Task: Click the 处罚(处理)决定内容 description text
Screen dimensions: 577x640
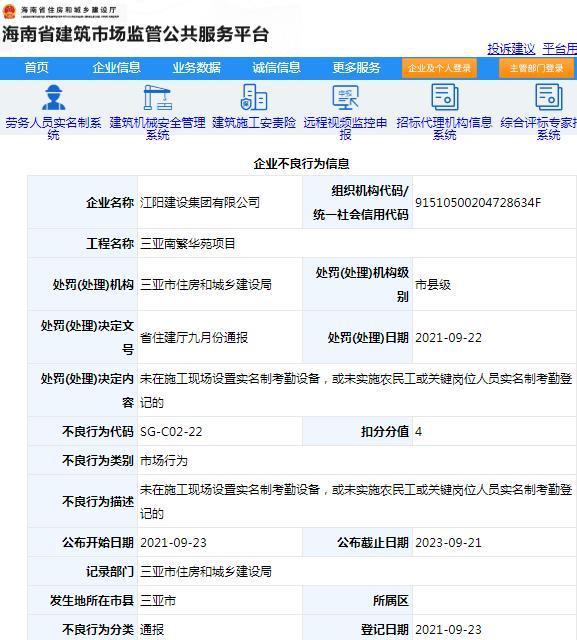Action: click(x=356, y=391)
